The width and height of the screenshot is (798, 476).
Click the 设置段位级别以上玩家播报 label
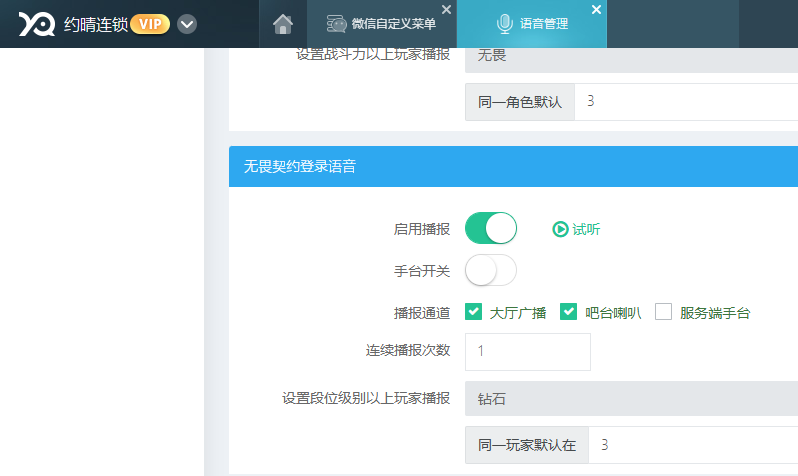click(366, 398)
